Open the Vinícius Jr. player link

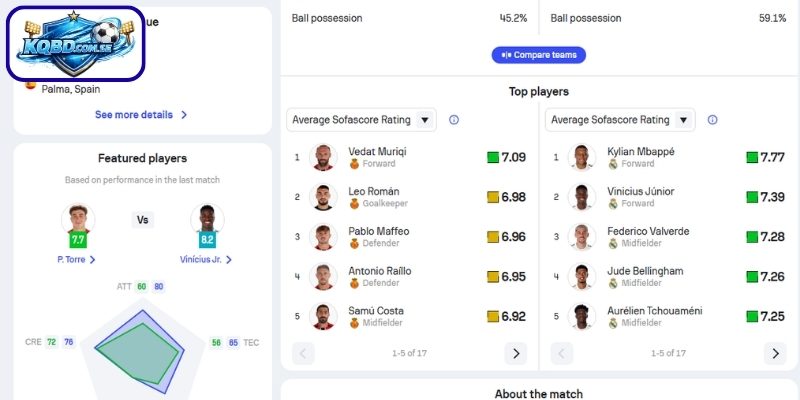(x=206, y=260)
